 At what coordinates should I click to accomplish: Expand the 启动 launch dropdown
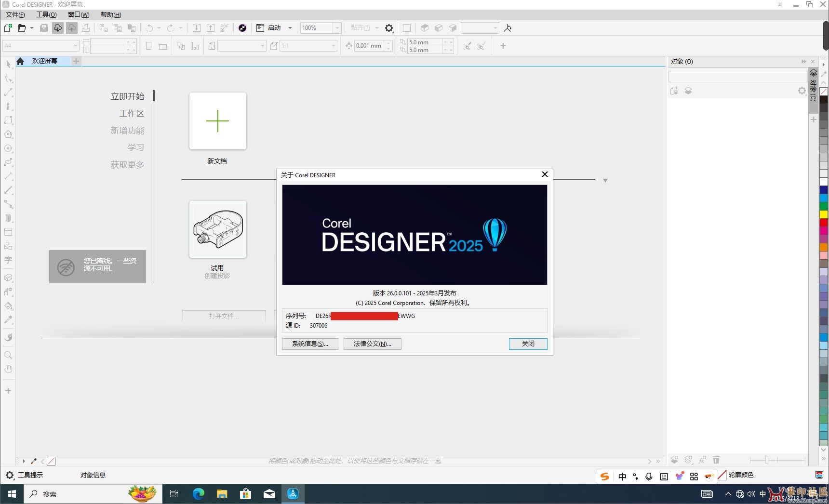click(x=290, y=28)
